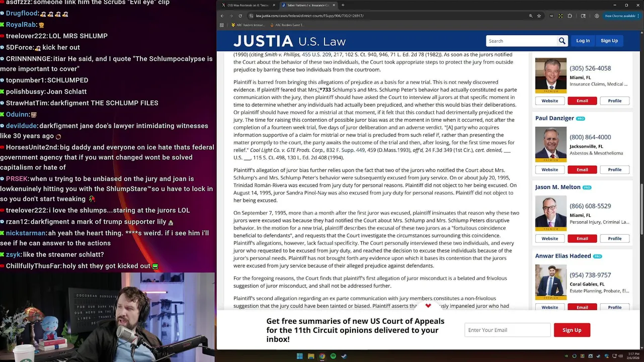
Task: Click Anwar Elias Hadeed's photo
Action: click(x=551, y=282)
